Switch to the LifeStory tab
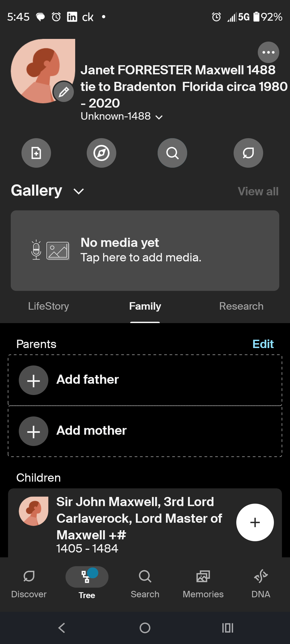 point(49,306)
